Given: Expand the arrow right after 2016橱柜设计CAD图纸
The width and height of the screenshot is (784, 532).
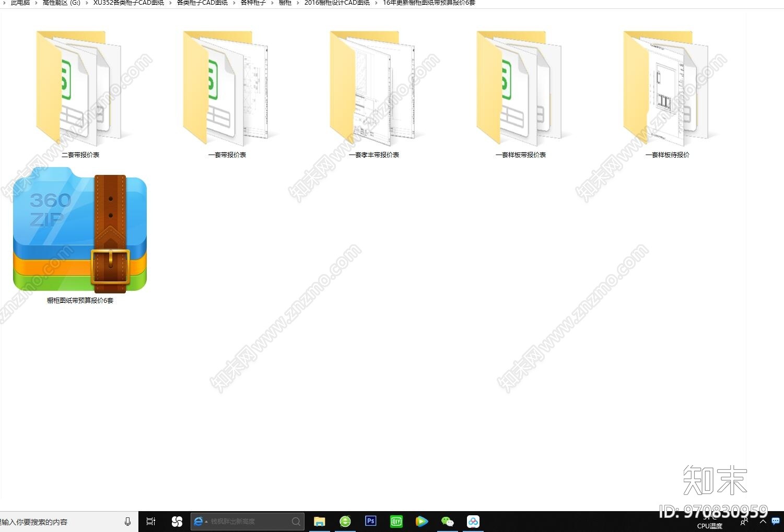Looking at the screenshot, I should [x=376, y=3].
